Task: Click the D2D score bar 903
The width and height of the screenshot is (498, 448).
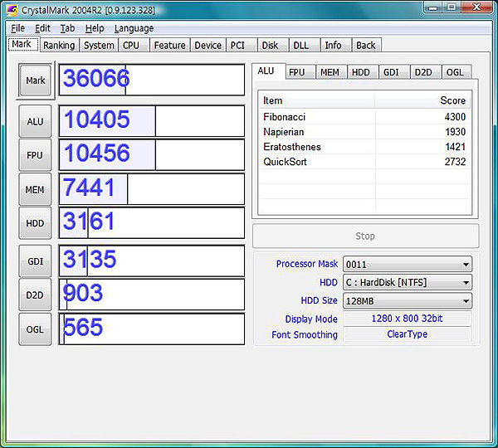Action: coord(152,295)
